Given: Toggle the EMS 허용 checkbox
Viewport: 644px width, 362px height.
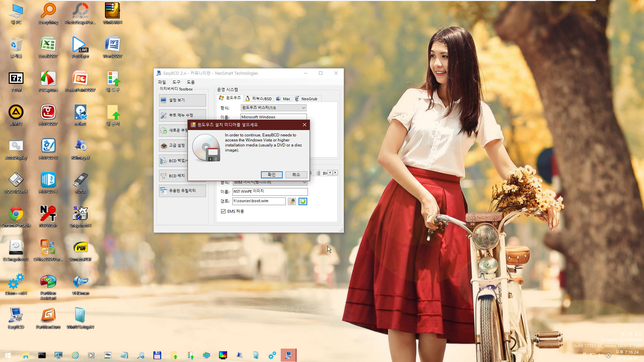Looking at the screenshot, I should (x=223, y=212).
